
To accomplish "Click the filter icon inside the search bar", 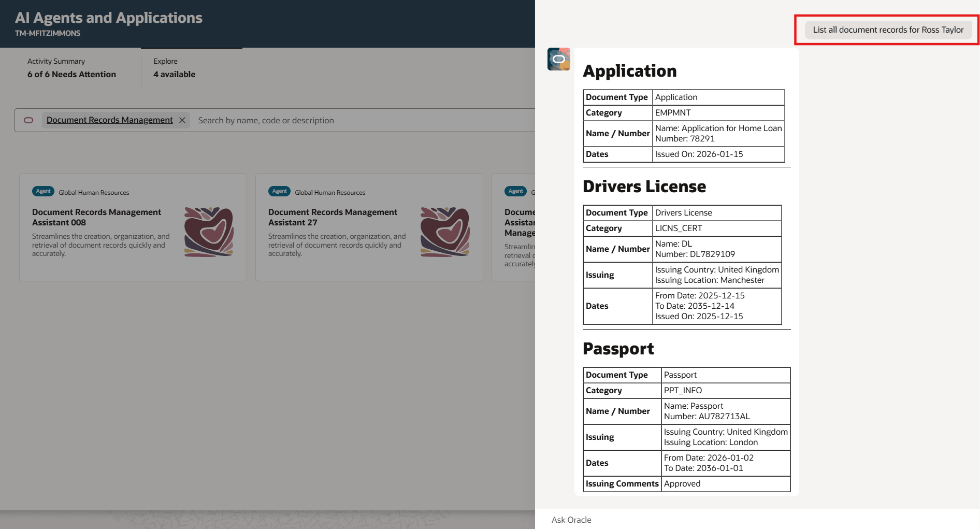I will pos(28,120).
